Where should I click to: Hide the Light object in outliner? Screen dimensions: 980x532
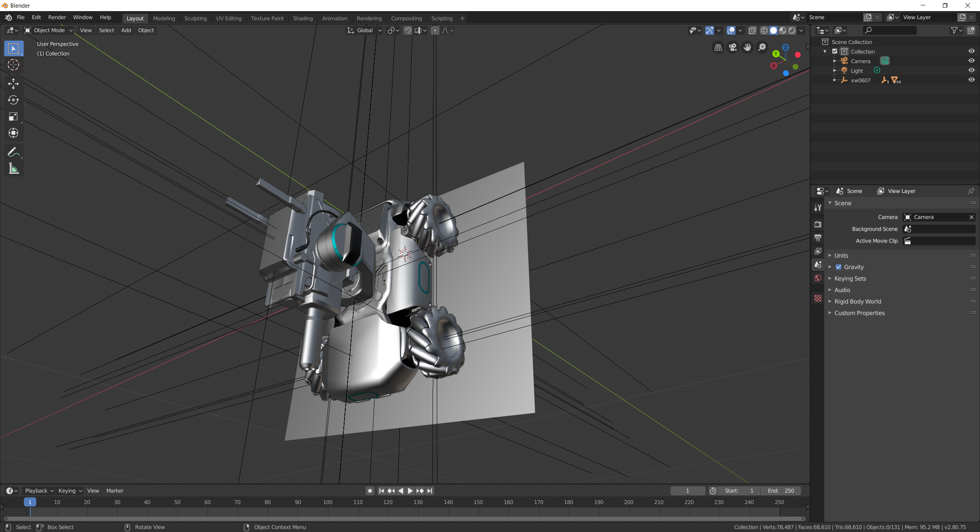(x=971, y=70)
